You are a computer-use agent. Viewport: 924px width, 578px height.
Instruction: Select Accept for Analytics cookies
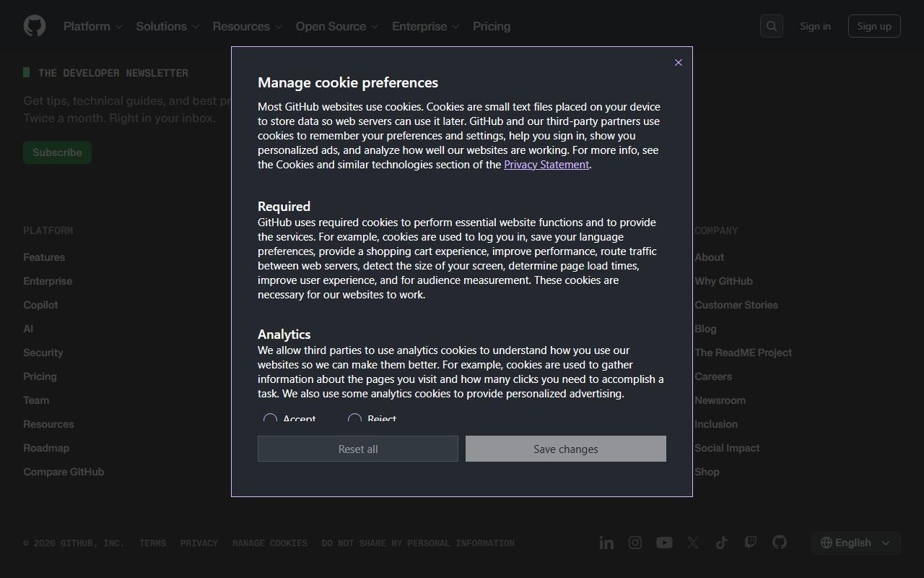[270, 419]
